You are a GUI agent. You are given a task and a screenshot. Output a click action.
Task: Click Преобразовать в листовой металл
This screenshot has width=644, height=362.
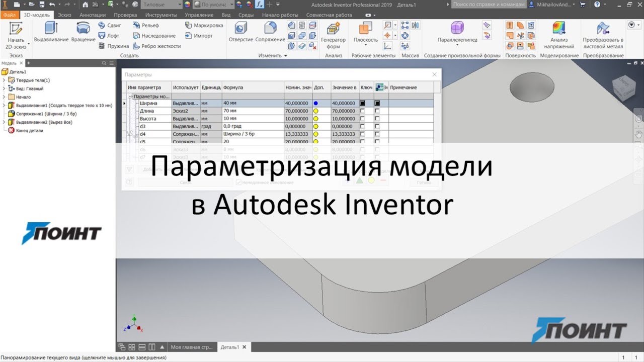click(603, 35)
